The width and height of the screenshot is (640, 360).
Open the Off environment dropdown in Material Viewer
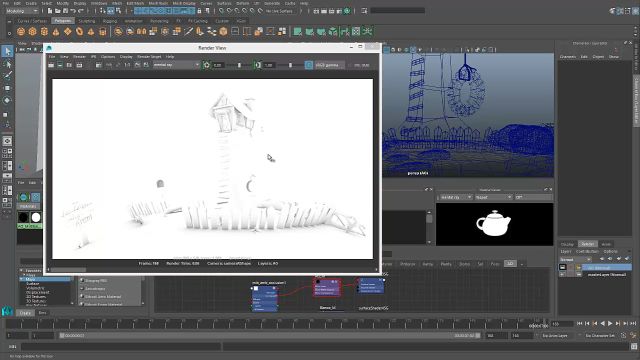click(x=533, y=197)
